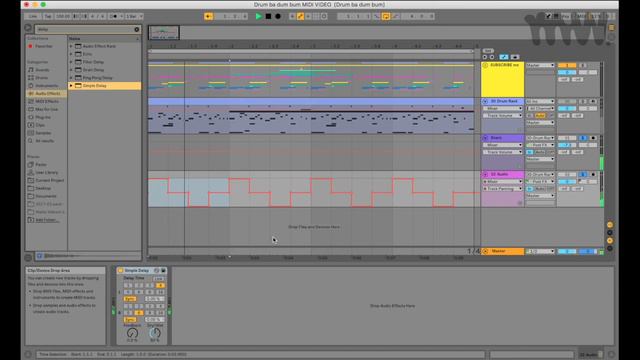Toggle the Link switch in Simple Delay
This screenshot has width=640, height=360.
point(159,278)
